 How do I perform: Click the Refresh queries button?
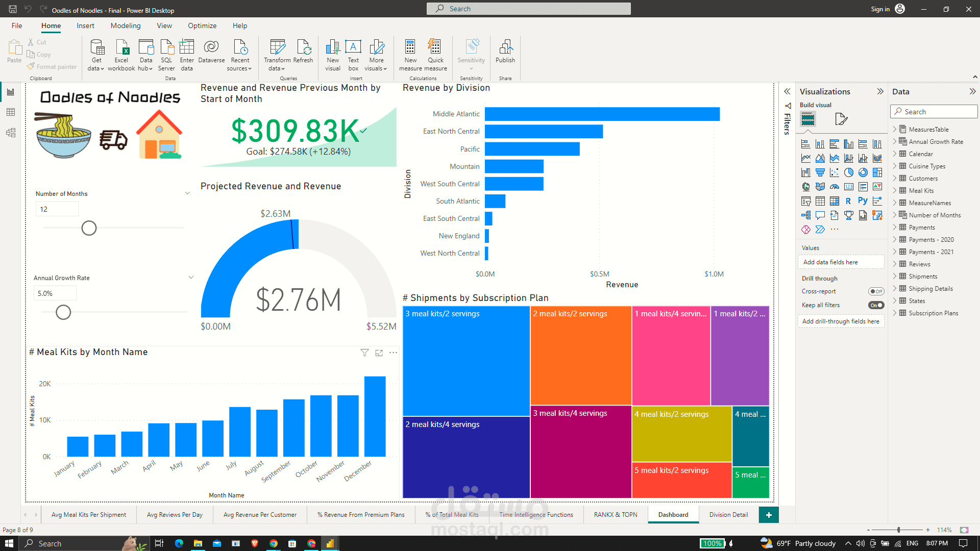pyautogui.click(x=303, y=52)
